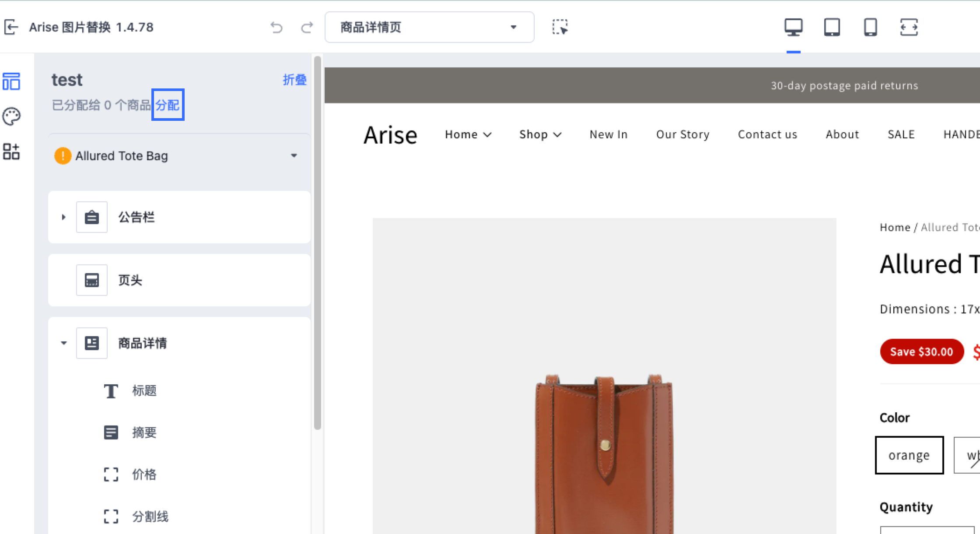
Task: Click the 商品详情 section label
Action: tap(143, 343)
